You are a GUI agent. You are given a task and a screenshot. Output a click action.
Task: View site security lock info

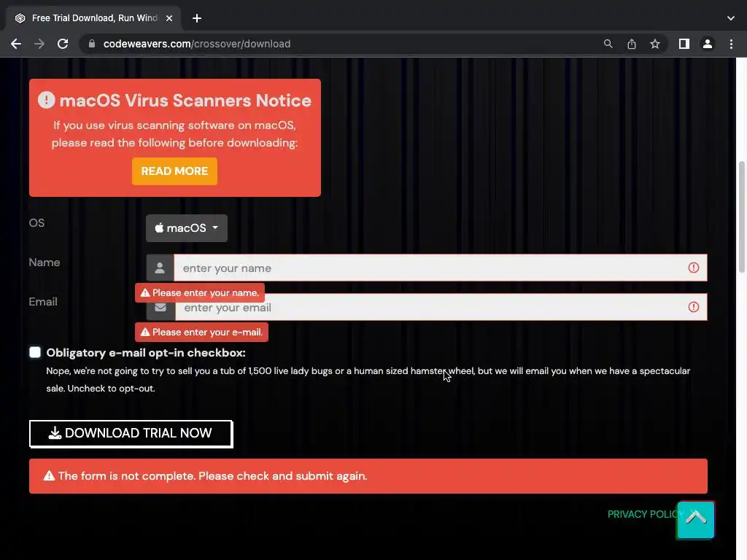pos(92,44)
